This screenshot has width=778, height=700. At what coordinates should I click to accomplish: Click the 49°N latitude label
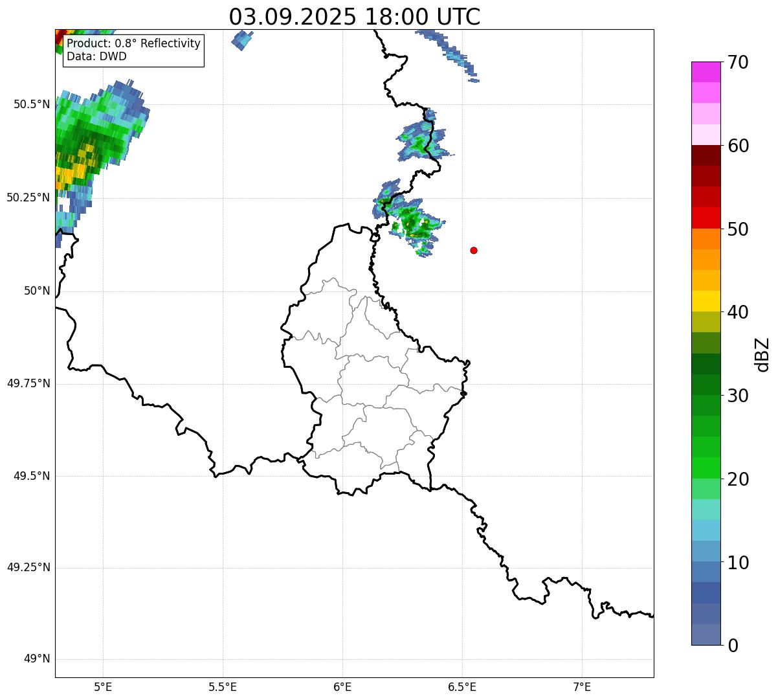pos(37,659)
